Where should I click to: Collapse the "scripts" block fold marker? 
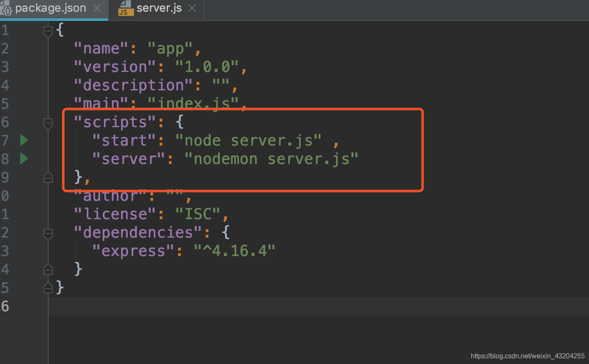[48, 123]
